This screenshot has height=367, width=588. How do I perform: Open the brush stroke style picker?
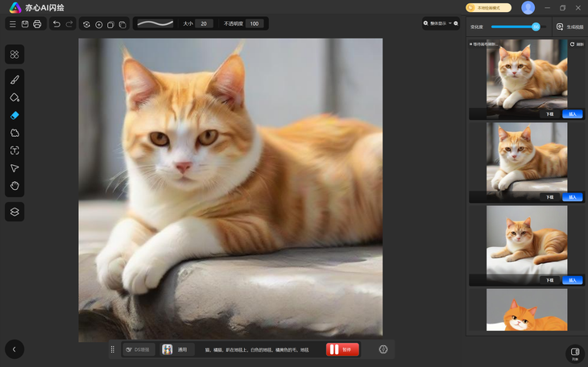pos(155,24)
